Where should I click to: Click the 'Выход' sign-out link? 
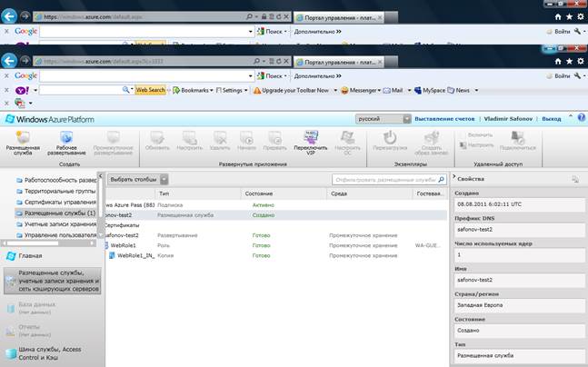tap(552, 119)
